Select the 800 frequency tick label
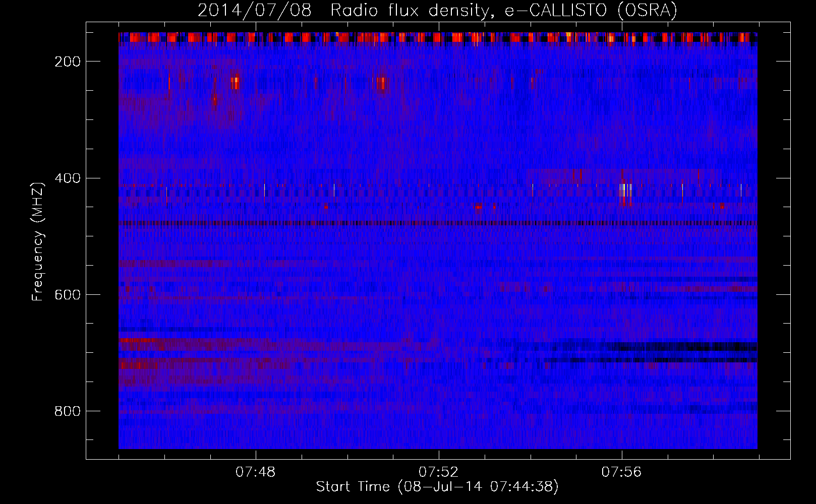 [x=68, y=411]
